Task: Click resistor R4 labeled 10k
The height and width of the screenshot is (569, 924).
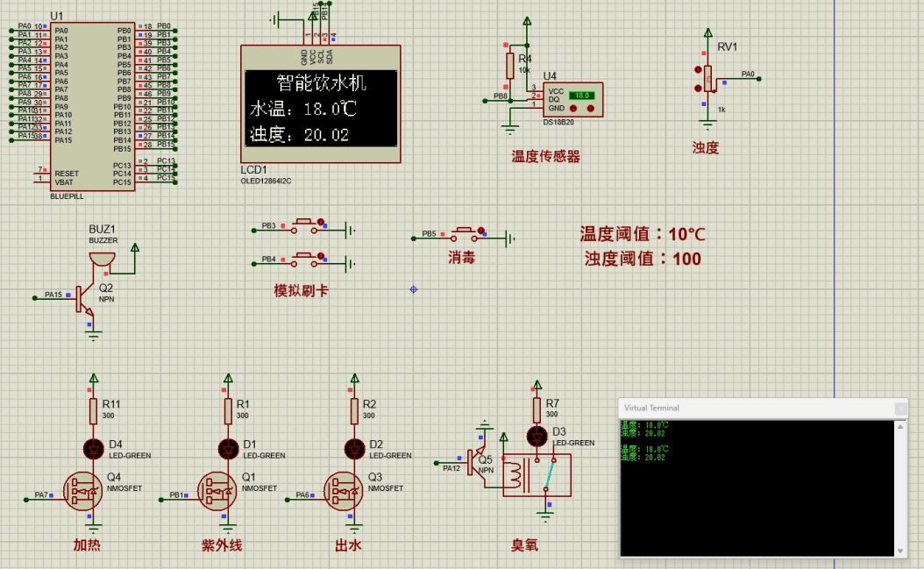Action: [510, 66]
